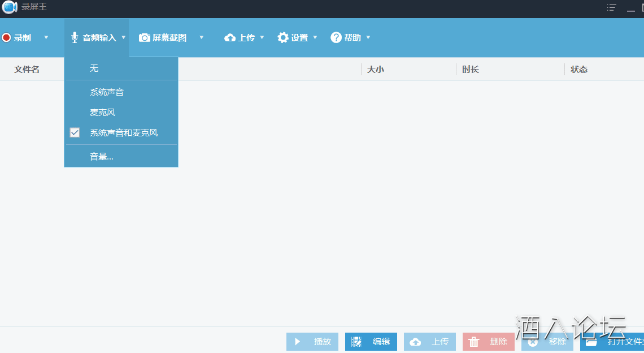Screen dimensions: 644x353
Task: Click the microphone audio input icon
Action: coord(75,38)
